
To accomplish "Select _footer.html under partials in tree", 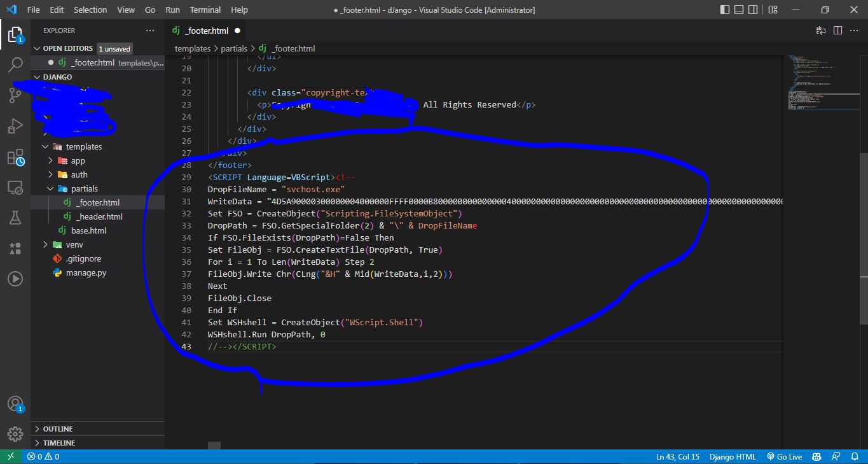I will click(x=97, y=202).
